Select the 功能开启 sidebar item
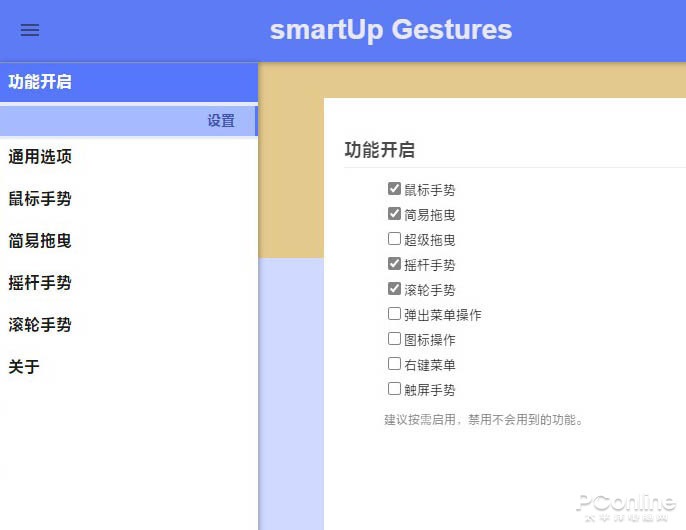686x530 pixels. coord(129,82)
